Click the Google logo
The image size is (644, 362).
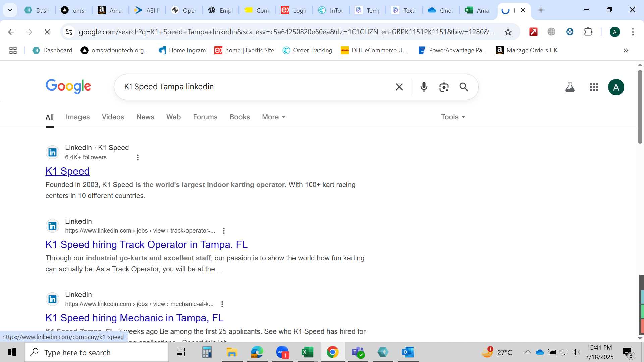(68, 86)
